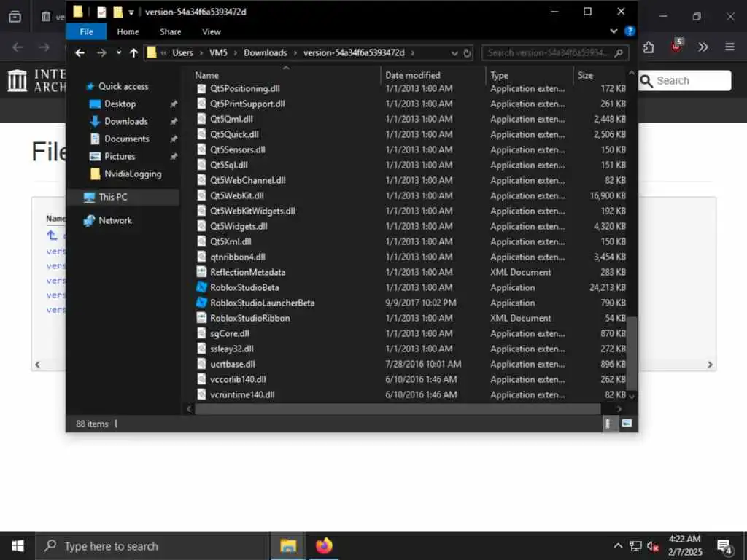747x560 pixels.
Task: Select the file named Qt5Sensors.dll
Action: click(237, 149)
